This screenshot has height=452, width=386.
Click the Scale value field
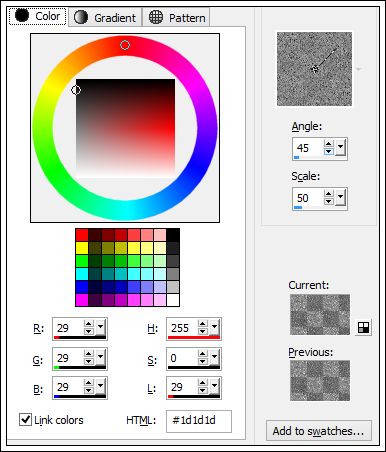[308, 198]
